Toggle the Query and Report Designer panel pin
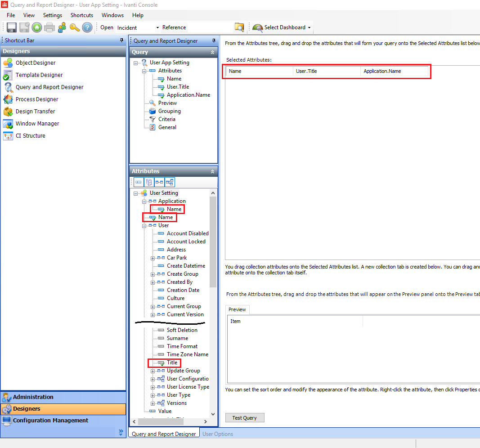Image resolution: width=480 pixels, height=448 pixels. [214, 41]
